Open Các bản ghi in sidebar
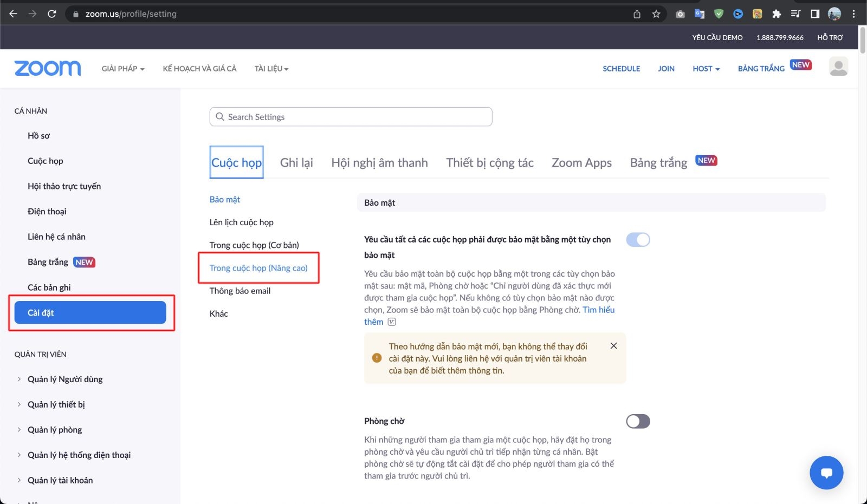 49,287
